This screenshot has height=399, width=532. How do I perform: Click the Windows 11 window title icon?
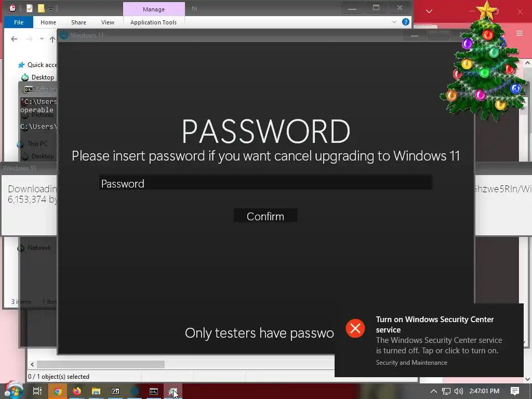63,35
